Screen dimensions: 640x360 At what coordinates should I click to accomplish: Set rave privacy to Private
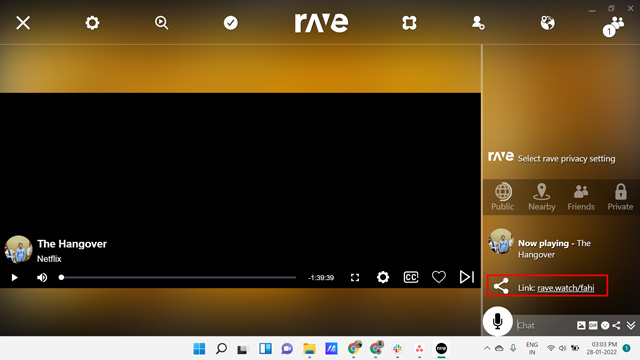[620, 197]
